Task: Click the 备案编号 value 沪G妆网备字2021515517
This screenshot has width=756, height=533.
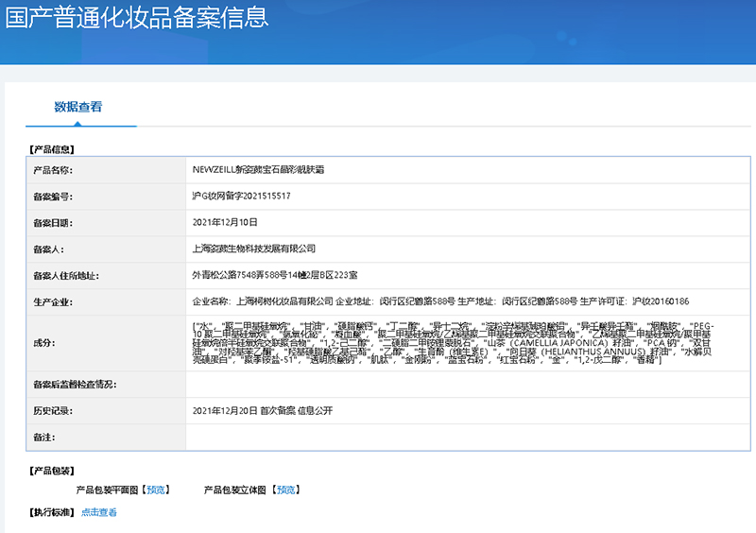Action: (241, 197)
